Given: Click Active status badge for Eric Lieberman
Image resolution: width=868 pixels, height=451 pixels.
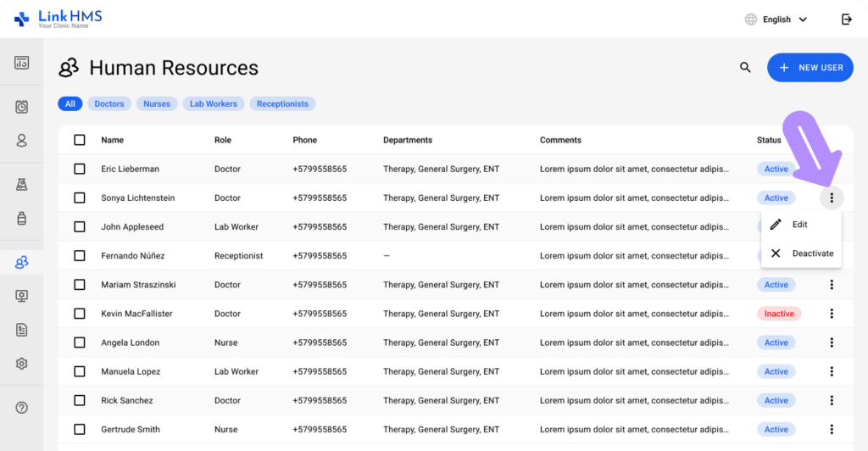Looking at the screenshot, I should [776, 169].
